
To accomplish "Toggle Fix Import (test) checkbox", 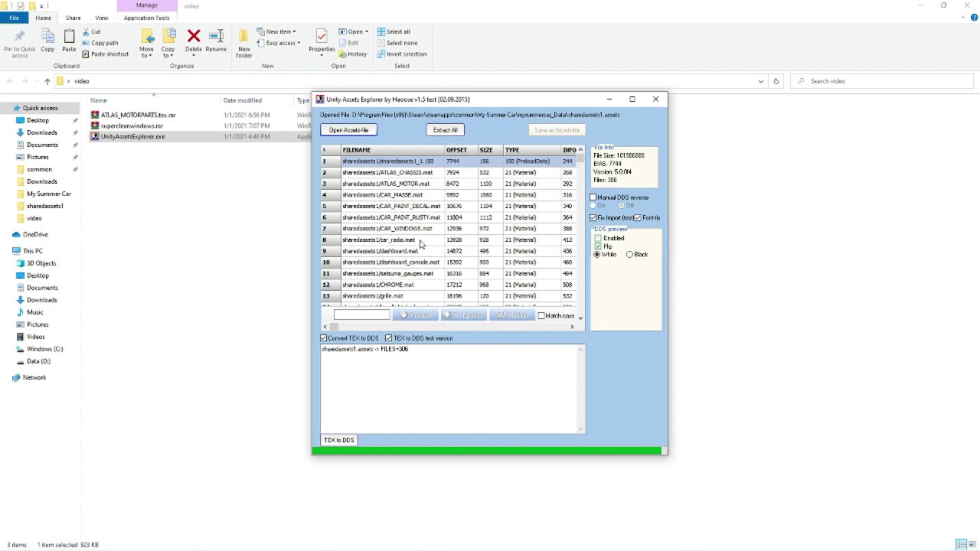I will point(593,218).
